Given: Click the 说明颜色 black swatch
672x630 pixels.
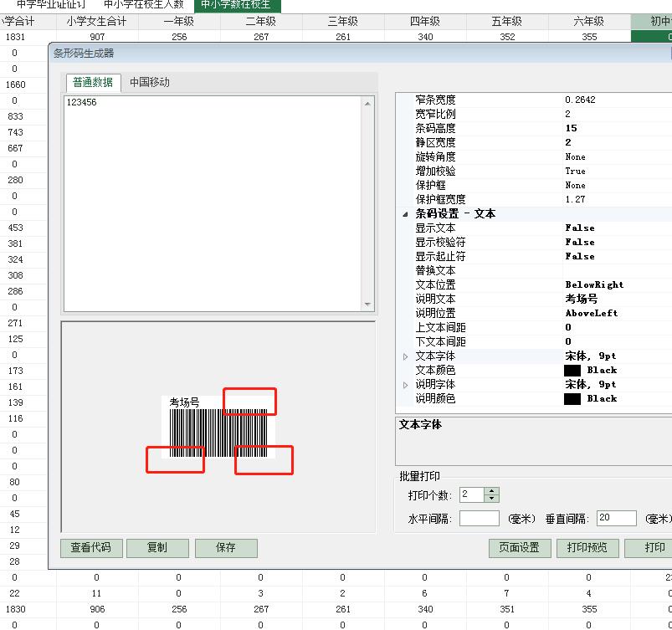Looking at the screenshot, I should click(572, 399).
